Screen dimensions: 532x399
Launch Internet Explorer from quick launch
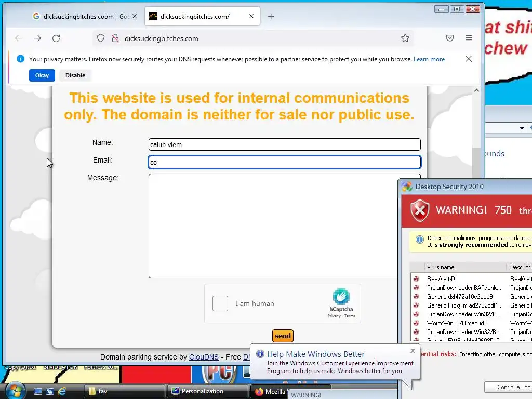62,391
